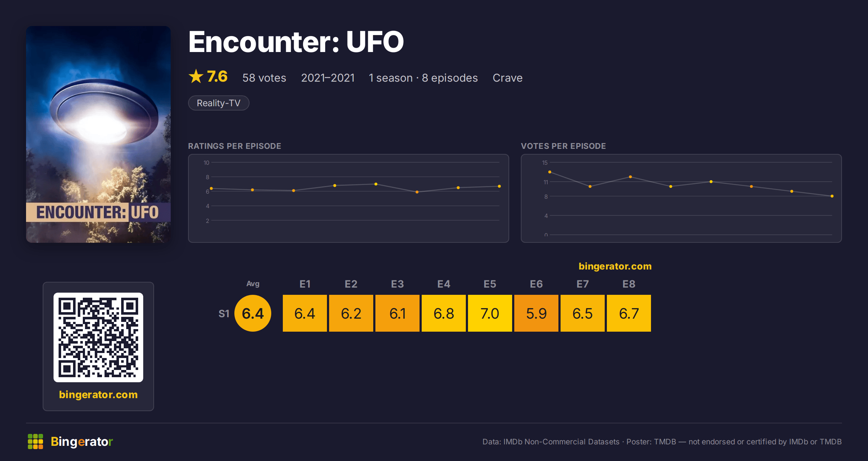Open the bingerator.com link under the QR code
Viewport: 868px width, 461px height.
(98, 395)
